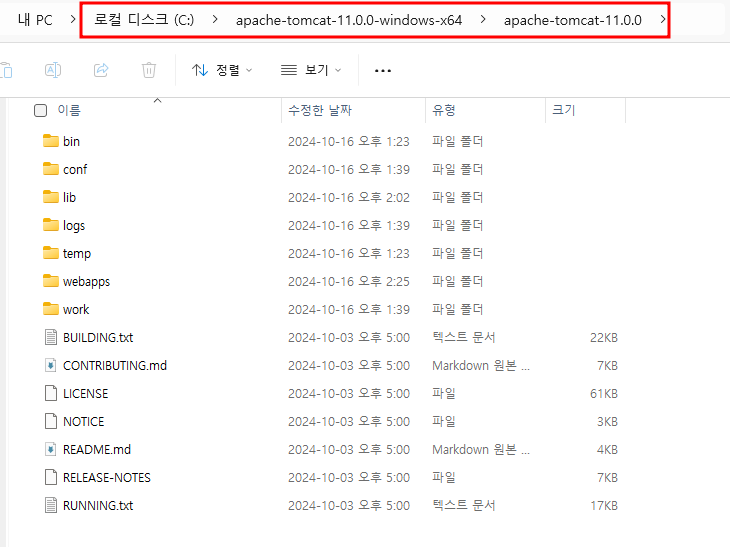Click the Paste clipboard icon
This screenshot has width=730, height=547.
6,70
